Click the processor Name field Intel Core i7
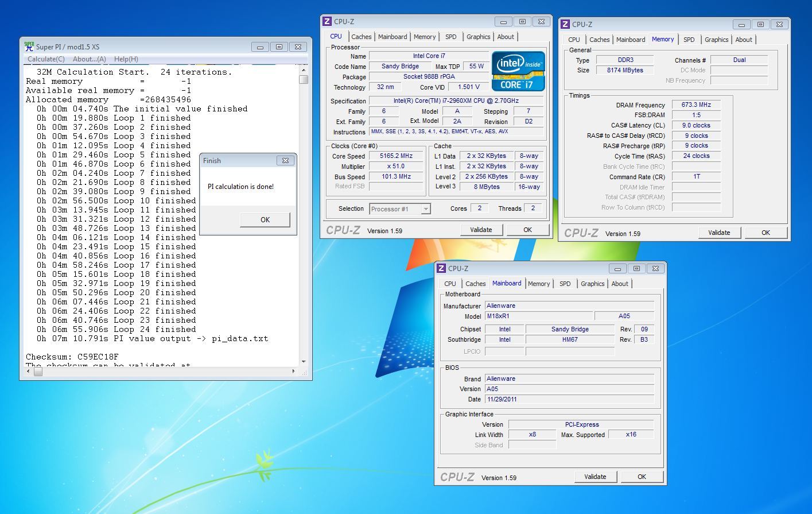 (429, 56)
